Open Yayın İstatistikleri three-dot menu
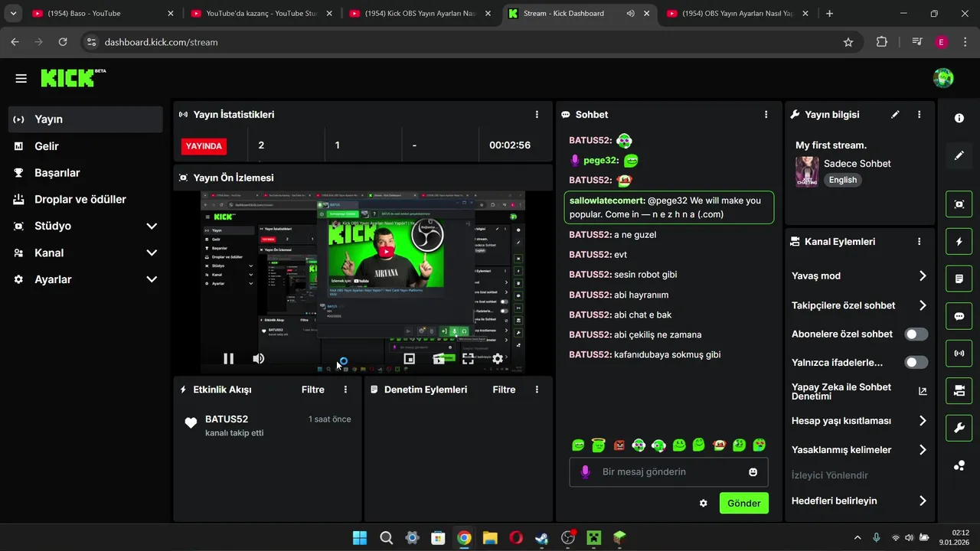 [537, 114]
